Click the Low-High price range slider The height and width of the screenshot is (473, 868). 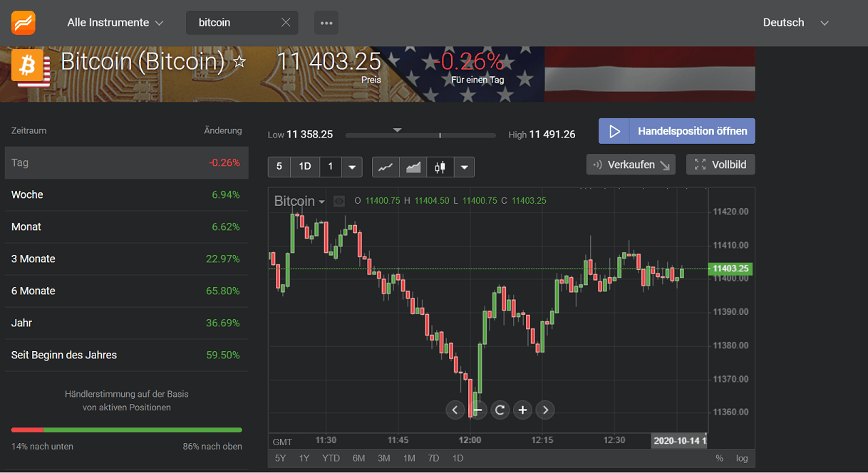(420, 135)
